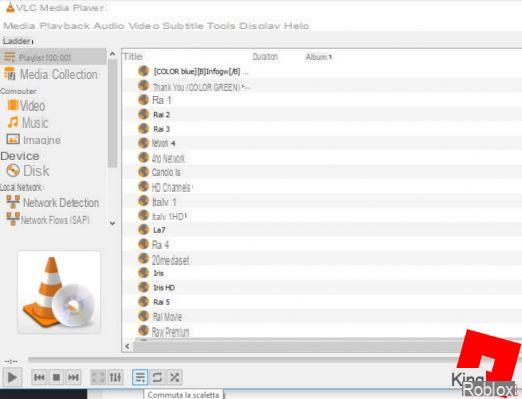
Task: Select the Rai 3 playlist entry
Action: (x=162, y=129)
